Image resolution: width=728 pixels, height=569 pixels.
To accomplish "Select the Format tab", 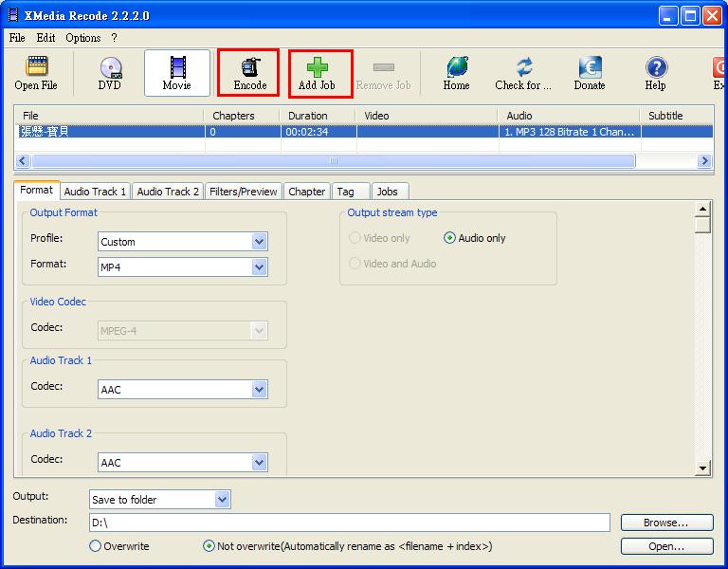I will coord(37,190).
